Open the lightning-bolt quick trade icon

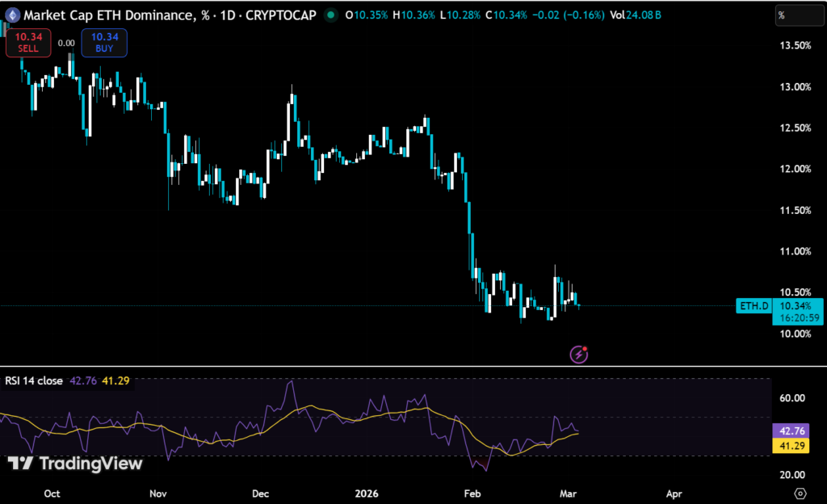coord(580,353)
